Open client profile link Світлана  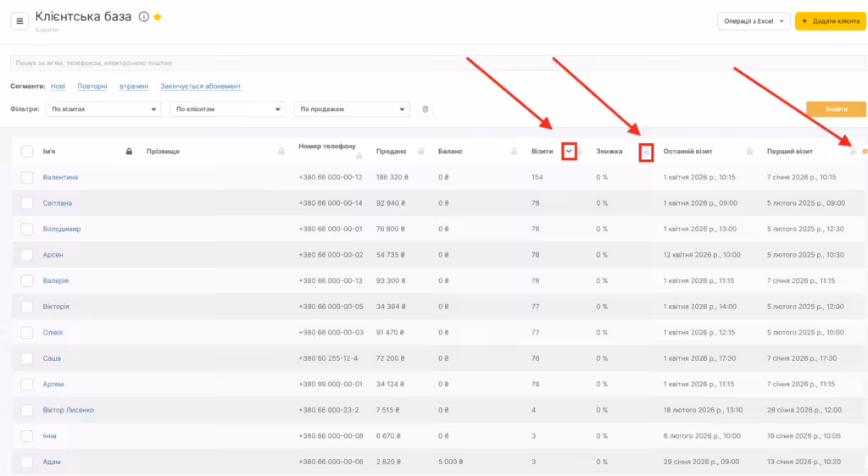pos(58,203)
